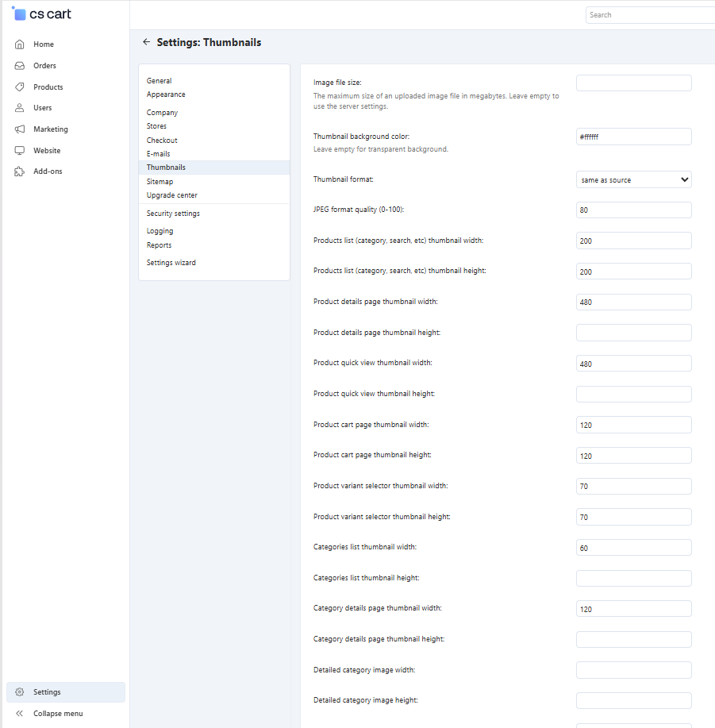Open the Home icon in sidebar
The width and height of the screenshot is (715, 728).
(x=20, y=44)
